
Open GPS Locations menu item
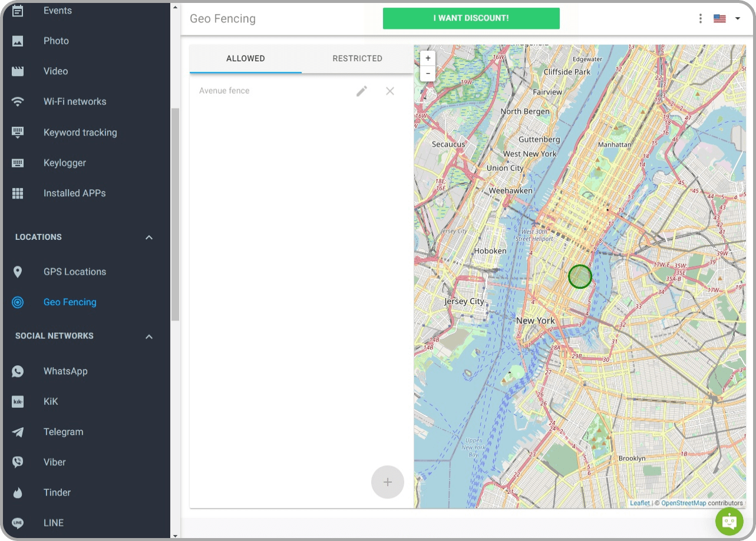[x=75, y=272]
